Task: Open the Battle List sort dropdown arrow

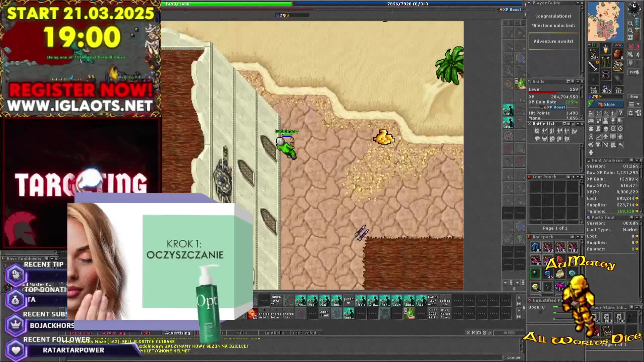Action: [573, 124]
